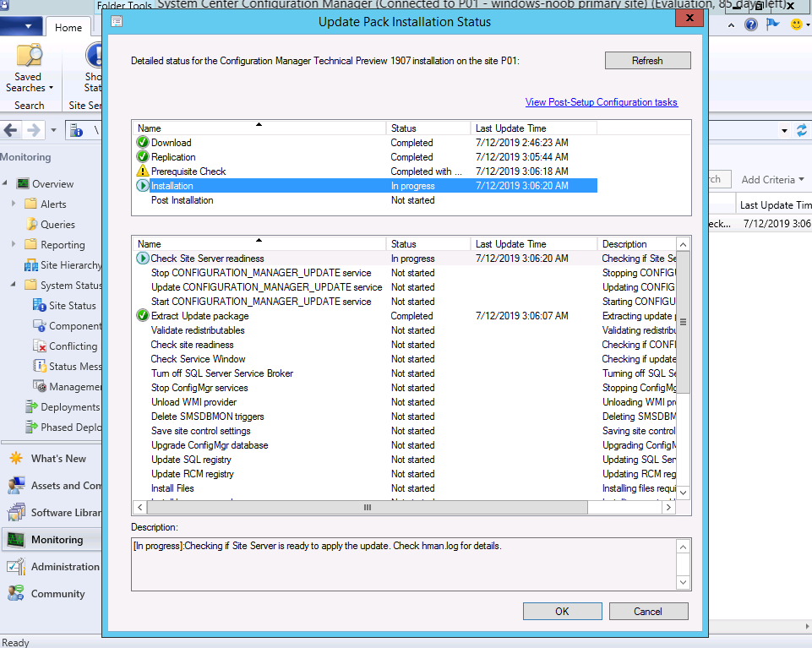Click the Alerts folder icon

click(x=31, y=204)
